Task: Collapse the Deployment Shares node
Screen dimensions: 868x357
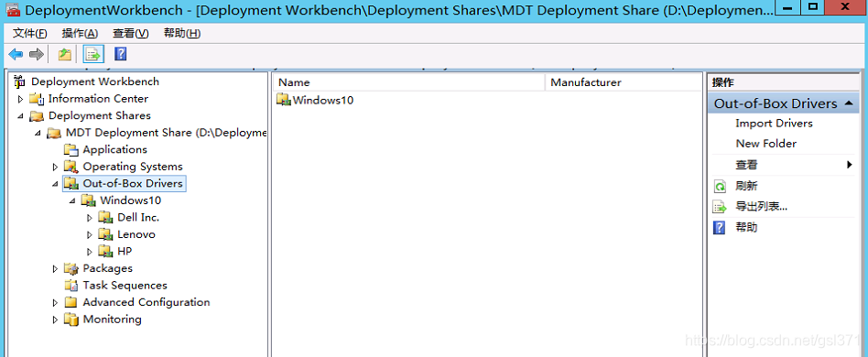Action: 20,116
